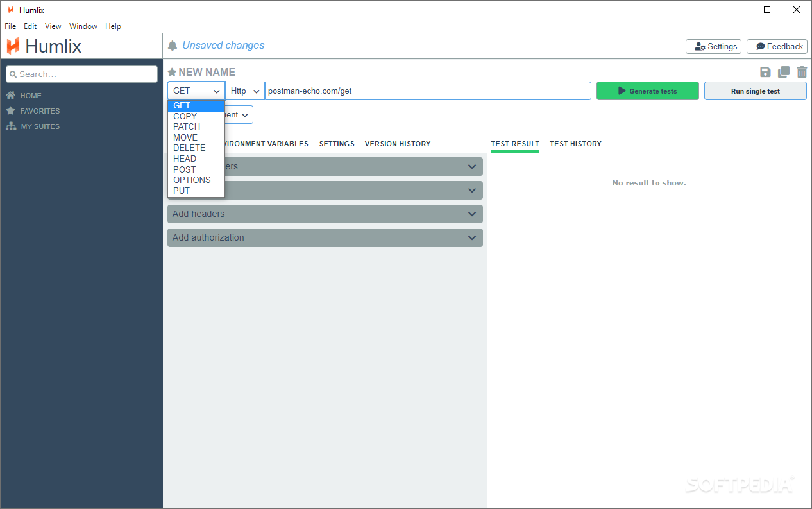Click the Search input field

tap(81, 74)
